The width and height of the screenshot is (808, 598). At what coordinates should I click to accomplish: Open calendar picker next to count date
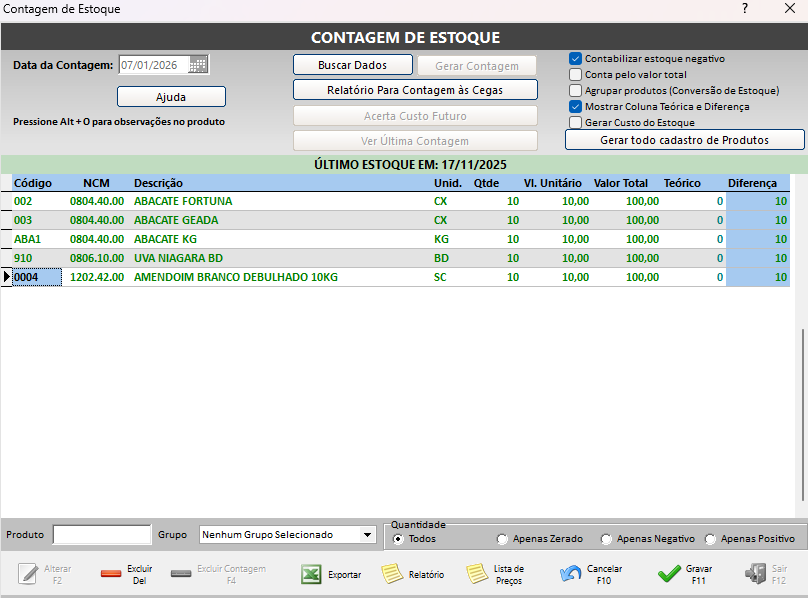(198, 65)
